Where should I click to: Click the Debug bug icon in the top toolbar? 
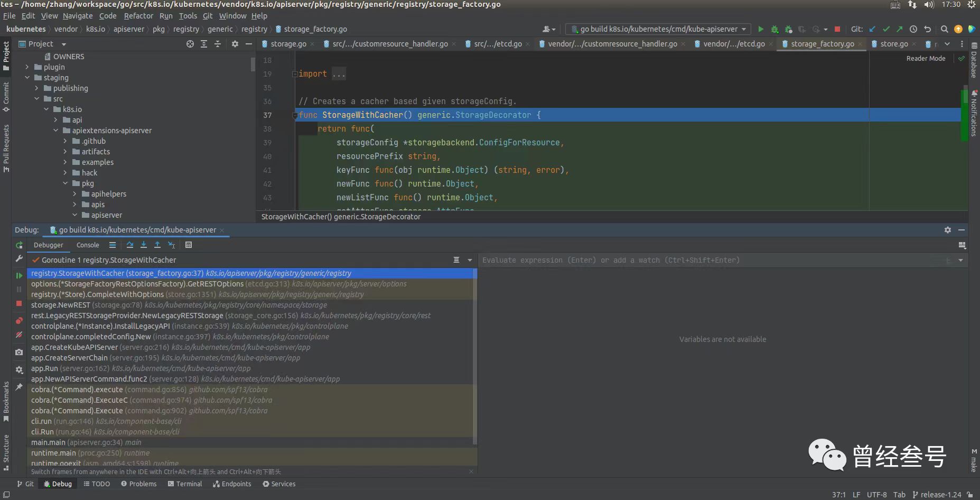point(774,29)
